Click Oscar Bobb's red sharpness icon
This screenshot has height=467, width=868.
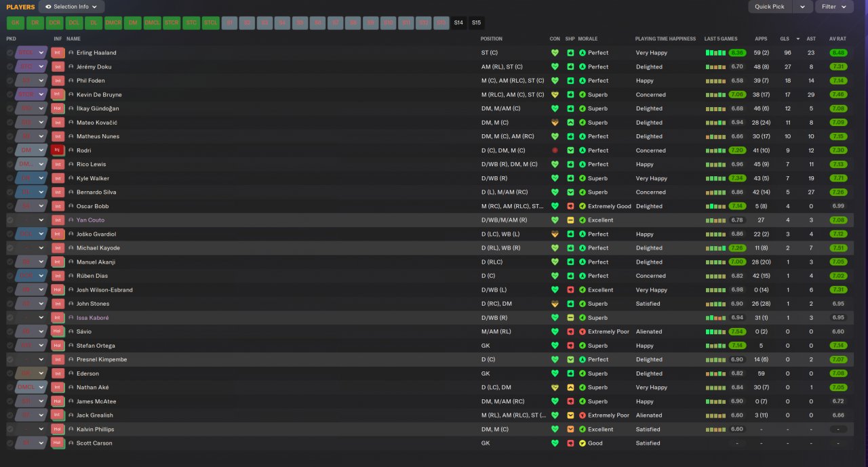pos(570,206)
